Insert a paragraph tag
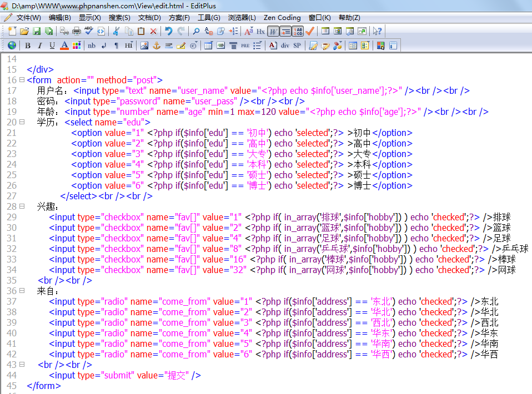Screen dimensions: 532x394 click(x=116, y=46)
